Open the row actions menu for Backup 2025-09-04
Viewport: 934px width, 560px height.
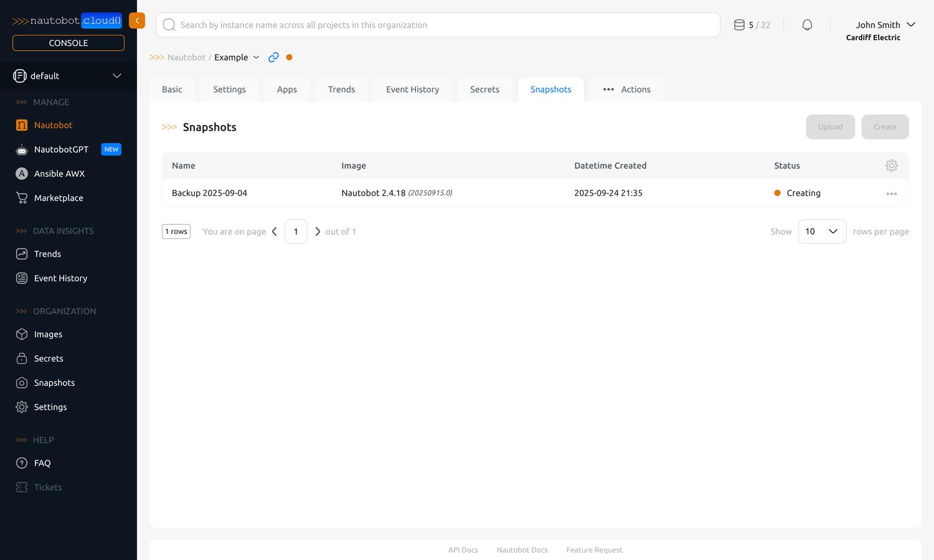click(892, 194)
